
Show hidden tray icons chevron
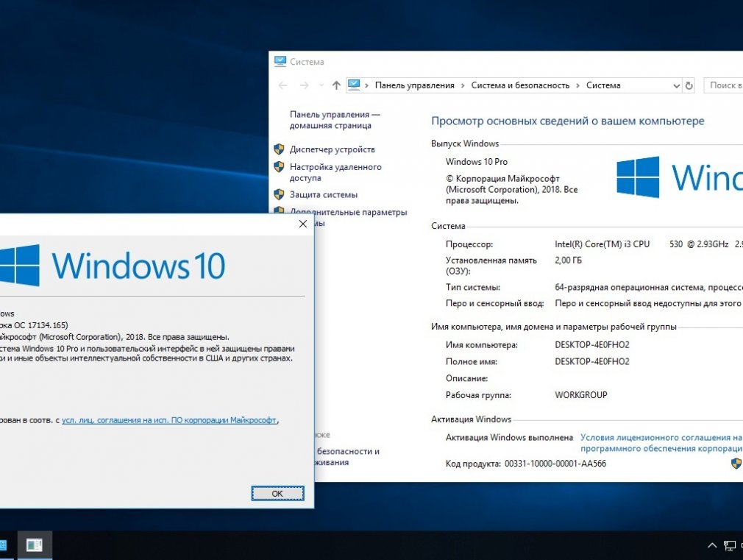(711, 545)
